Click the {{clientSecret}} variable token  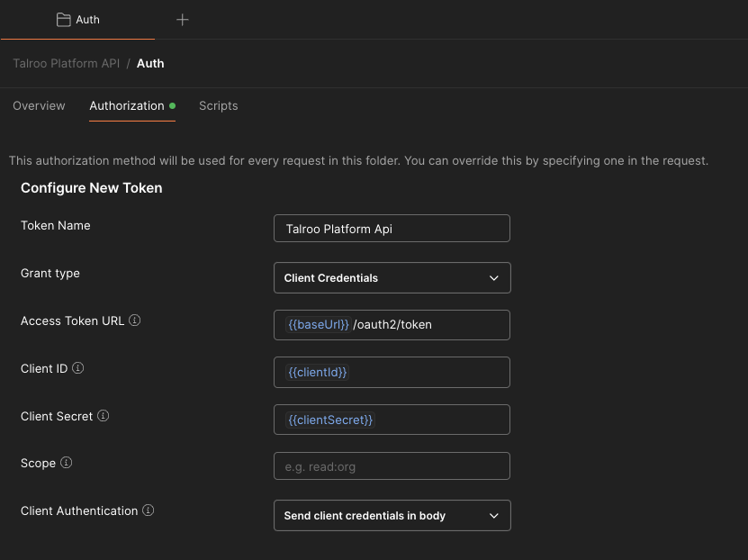[330, 420]
